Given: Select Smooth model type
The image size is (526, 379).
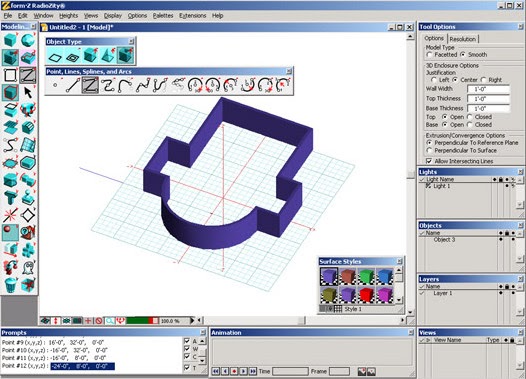Looking at the screenshot, I should point(463,55).
